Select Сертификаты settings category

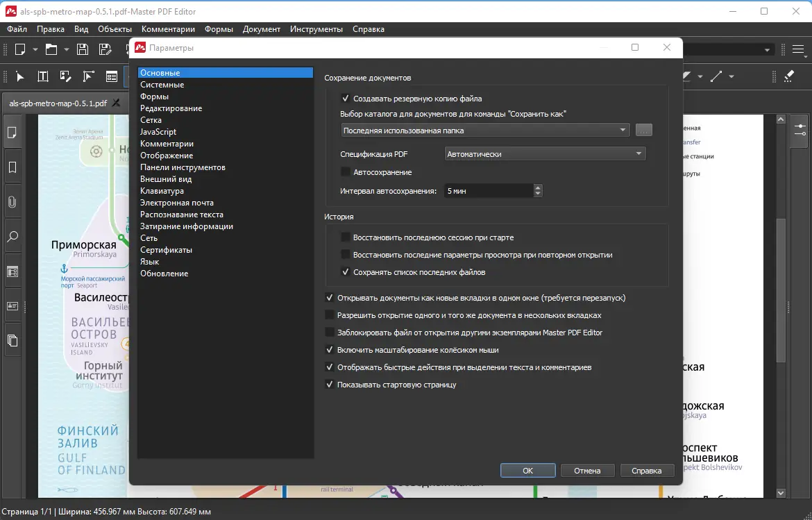click(x=226, y=250)
